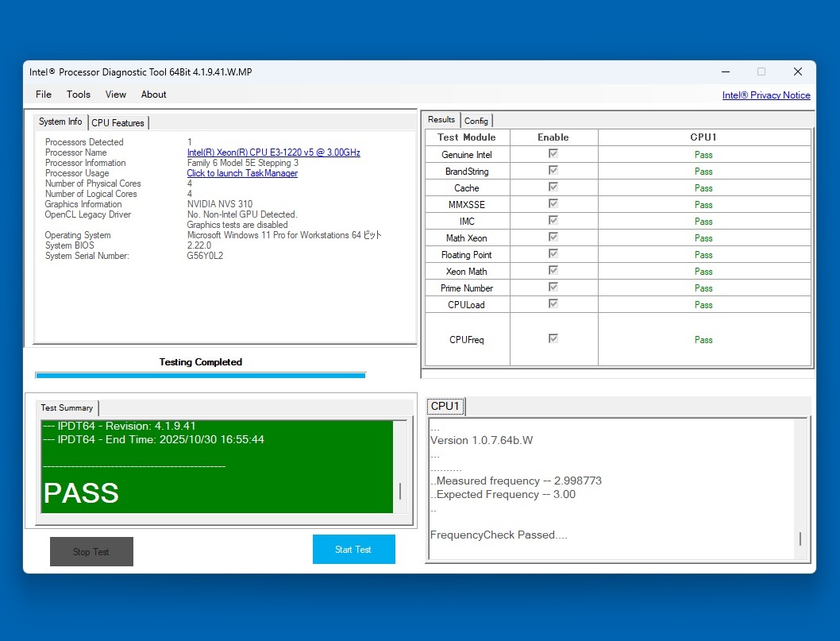This screenshot has height=641, width=840.
Task: Open the File menu
Action: [44, 95]
